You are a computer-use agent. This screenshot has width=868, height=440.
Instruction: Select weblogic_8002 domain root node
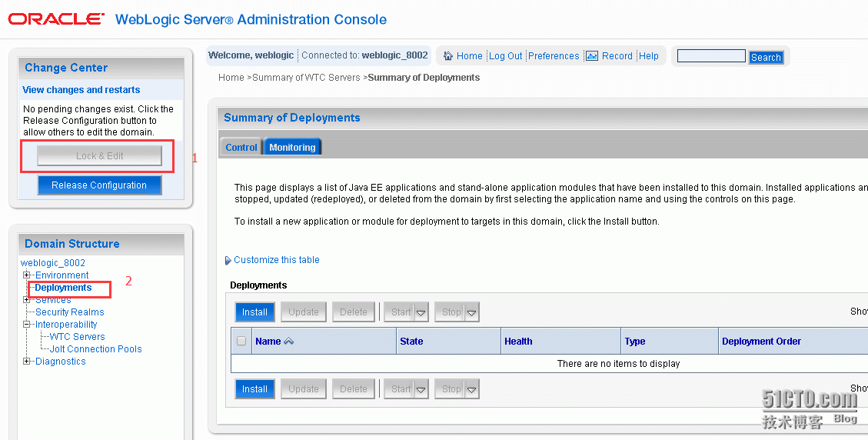point(52,262)
